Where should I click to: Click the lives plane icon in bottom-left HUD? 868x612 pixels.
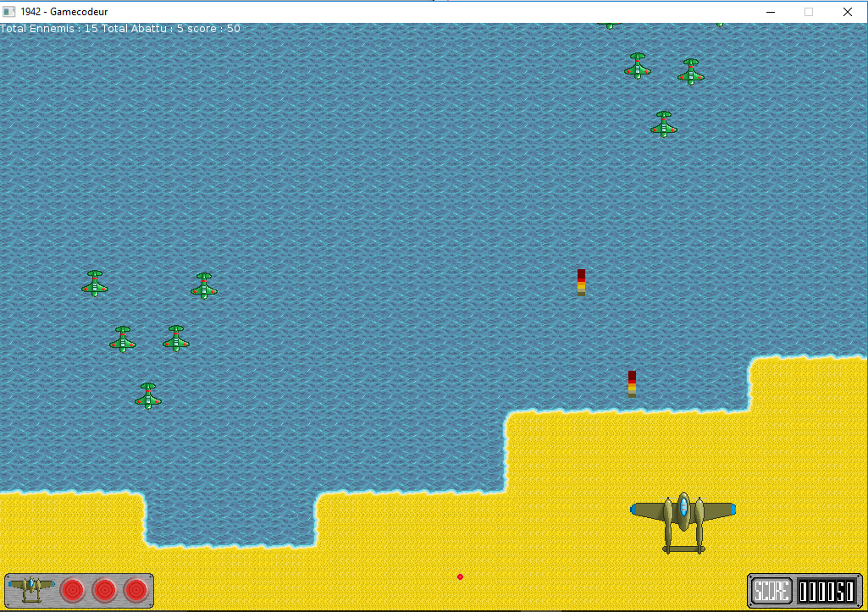pyautogui.click(x=31, y=590)
